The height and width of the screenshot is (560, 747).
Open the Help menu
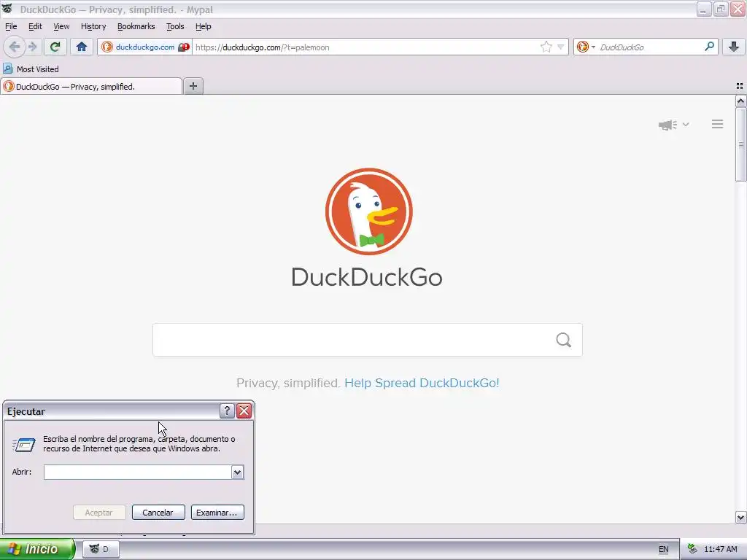coord(203,26)
